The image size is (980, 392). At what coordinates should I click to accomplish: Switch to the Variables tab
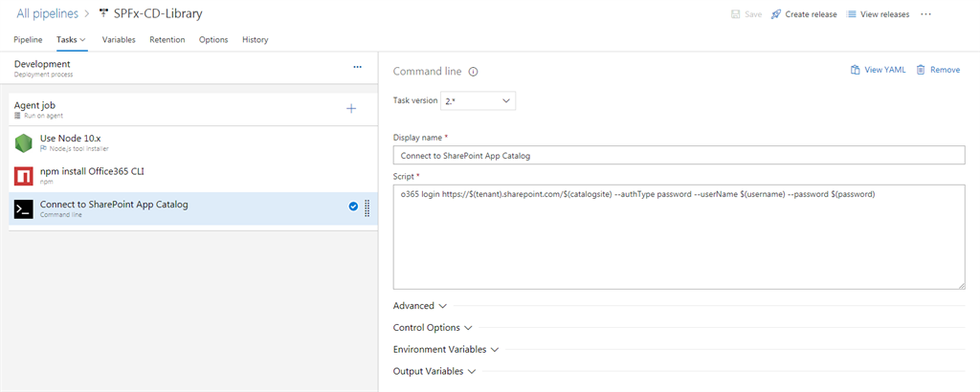click(119, 40)
